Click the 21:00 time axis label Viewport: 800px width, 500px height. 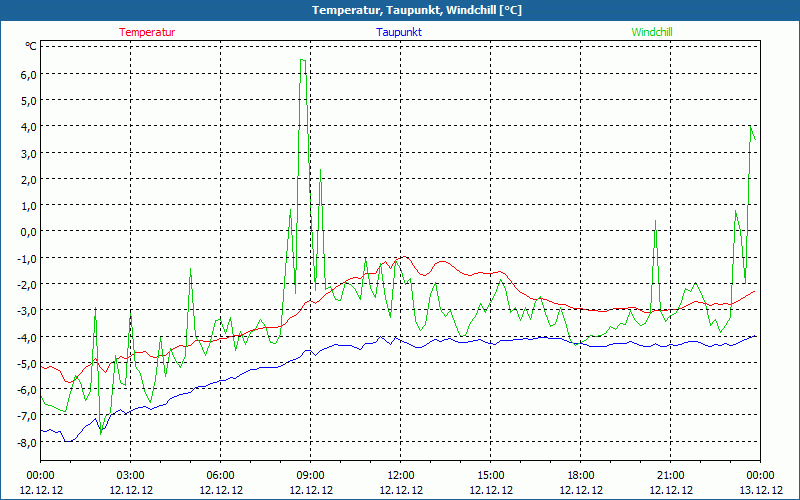670,476
